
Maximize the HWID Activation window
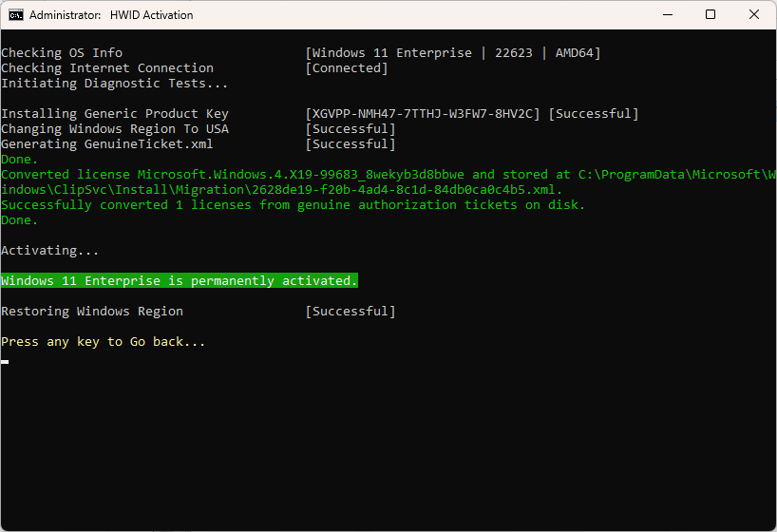[x=711, y=15]
